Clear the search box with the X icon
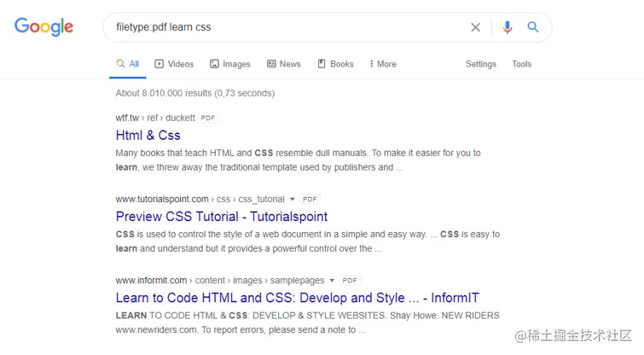 point(476,27)
